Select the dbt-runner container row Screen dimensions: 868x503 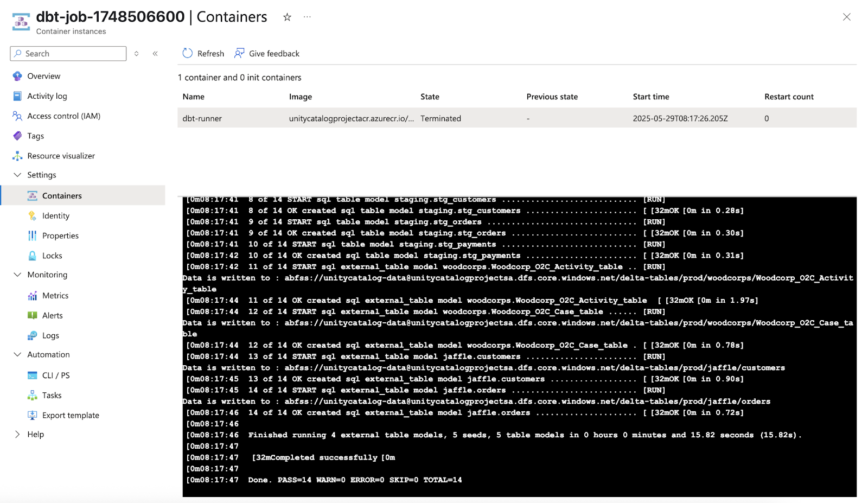(517, 118)
